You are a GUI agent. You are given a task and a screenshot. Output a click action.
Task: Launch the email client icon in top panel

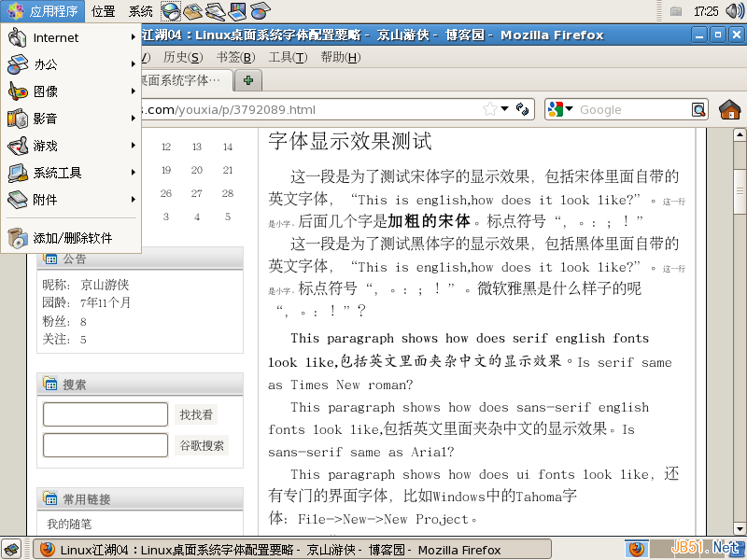click(x=193, y=11)
